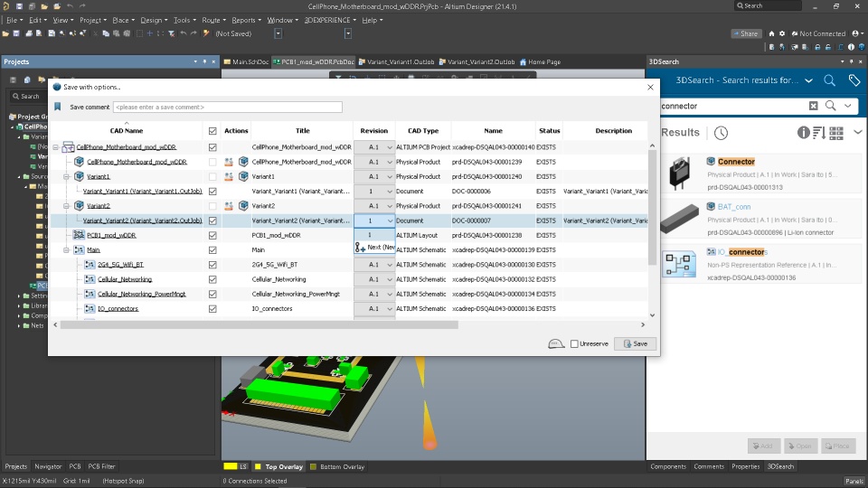The width and height of the screenshot is (868, 488).
Task: Open the Revision dropdown in the Variant1 row
Action: click(390, 176)
